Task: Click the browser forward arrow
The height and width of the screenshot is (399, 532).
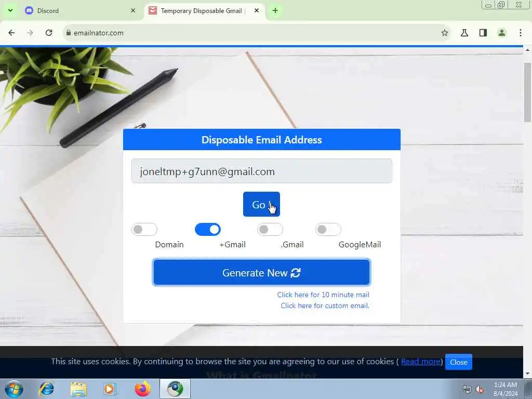Action: (30, 33)
